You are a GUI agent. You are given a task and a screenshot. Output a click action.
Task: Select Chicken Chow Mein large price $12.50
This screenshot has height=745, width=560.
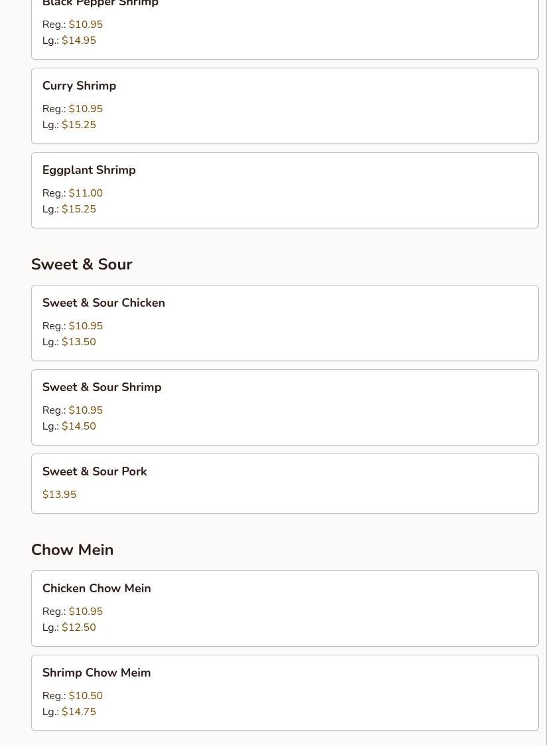click(x=79, y=627)
